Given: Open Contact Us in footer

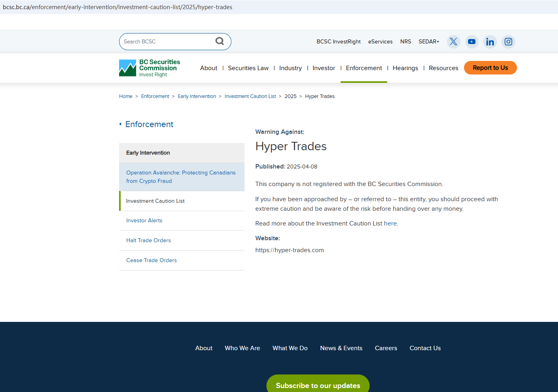Looking at the screenshot, I should pyautogui.click(x=425, y=348).
